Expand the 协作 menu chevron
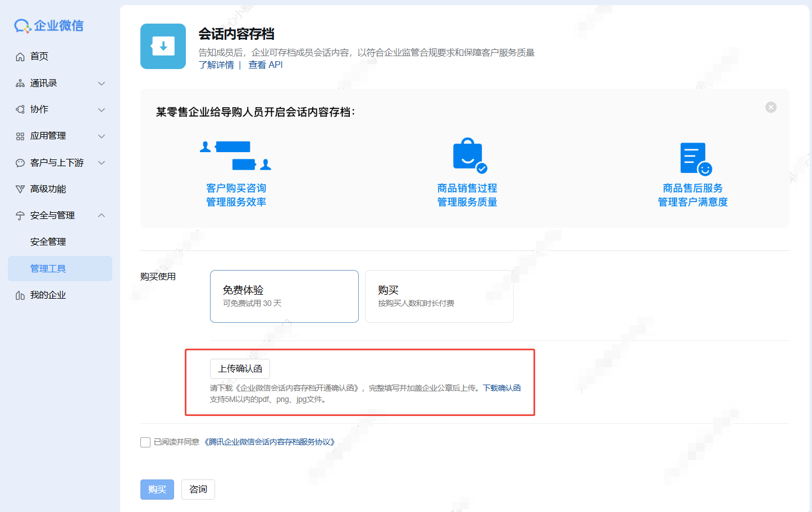This screenshot has height=512, width=812. [x=102, y=110]
